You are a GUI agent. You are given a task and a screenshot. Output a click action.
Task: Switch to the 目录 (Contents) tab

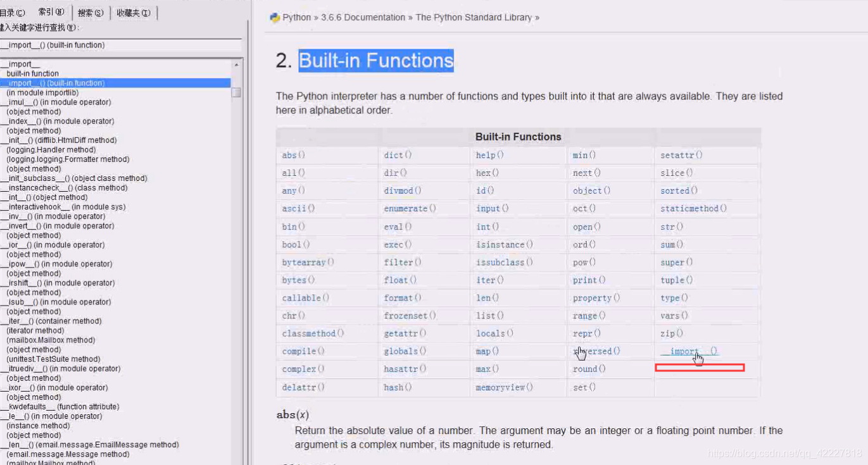pos(13,13)
